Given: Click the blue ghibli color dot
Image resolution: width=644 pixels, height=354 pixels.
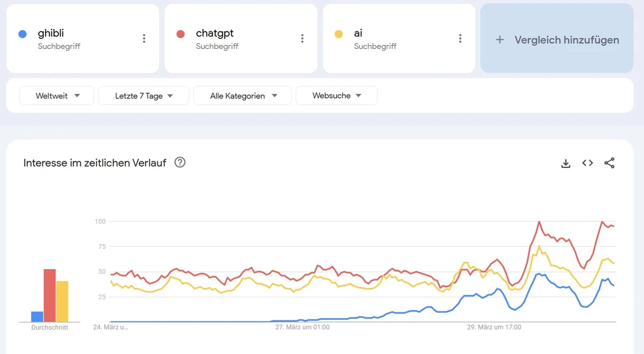Looking at the screenshot, I should click(x=23, y=34).
